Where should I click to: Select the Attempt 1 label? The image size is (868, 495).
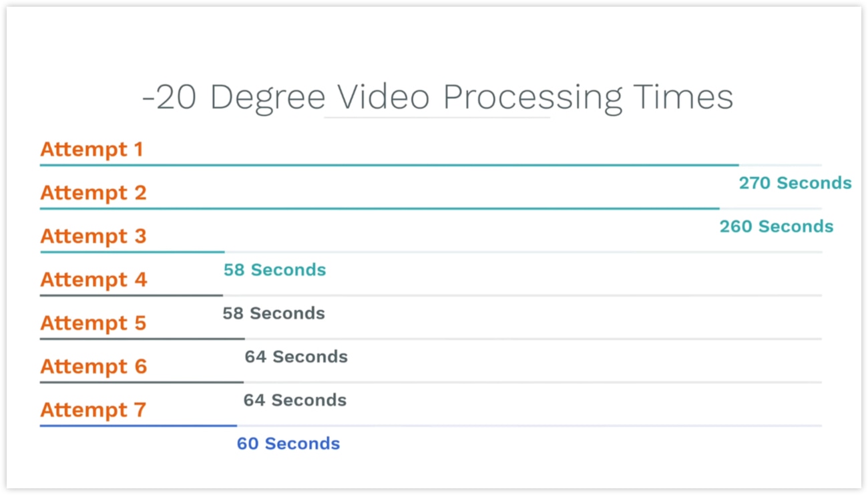pos(92,149)
